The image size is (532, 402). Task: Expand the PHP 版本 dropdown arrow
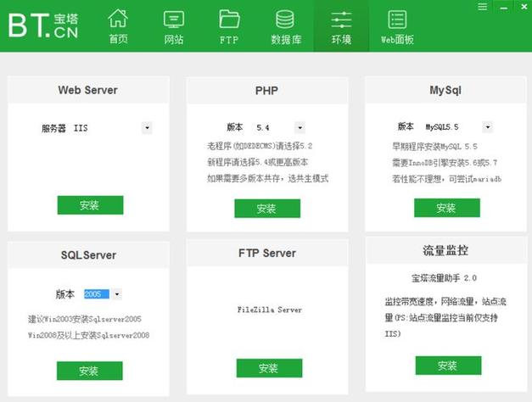(x=300, y=127)
